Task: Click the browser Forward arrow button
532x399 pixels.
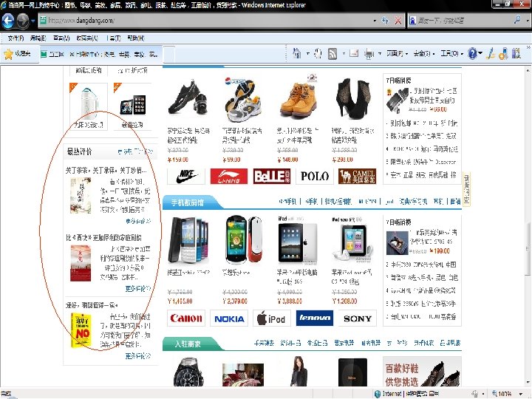Action: coord(23,21)
